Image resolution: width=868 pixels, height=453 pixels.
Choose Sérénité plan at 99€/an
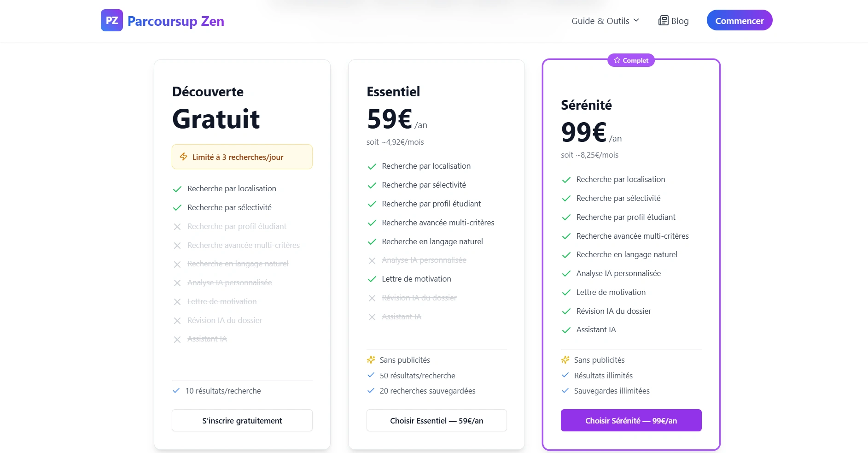click(631, 420)
